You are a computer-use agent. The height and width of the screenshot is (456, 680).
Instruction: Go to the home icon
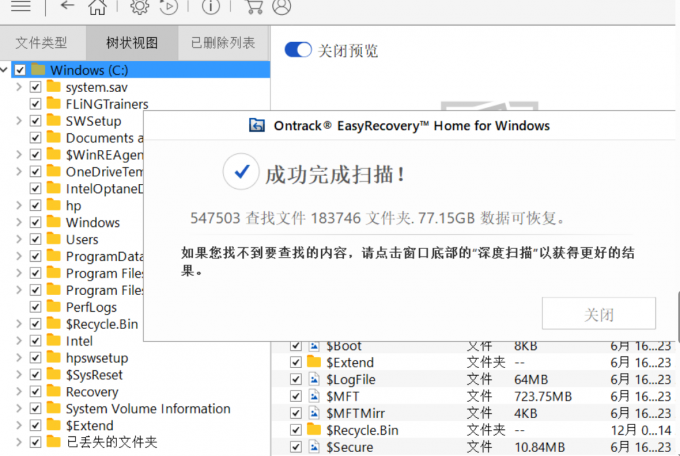(97, 7)
